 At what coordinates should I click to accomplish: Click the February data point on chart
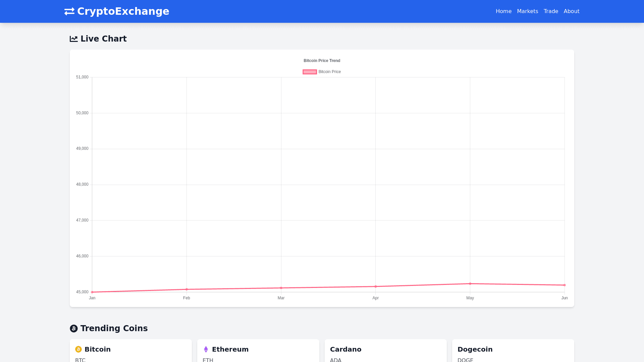[187, 289]
